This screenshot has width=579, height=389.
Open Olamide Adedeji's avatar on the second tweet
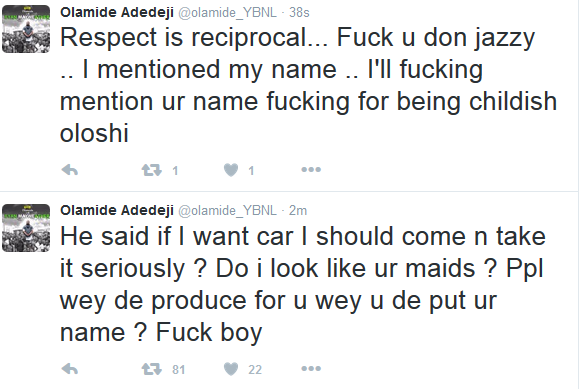pyautogui.click(x=26, y=228)
